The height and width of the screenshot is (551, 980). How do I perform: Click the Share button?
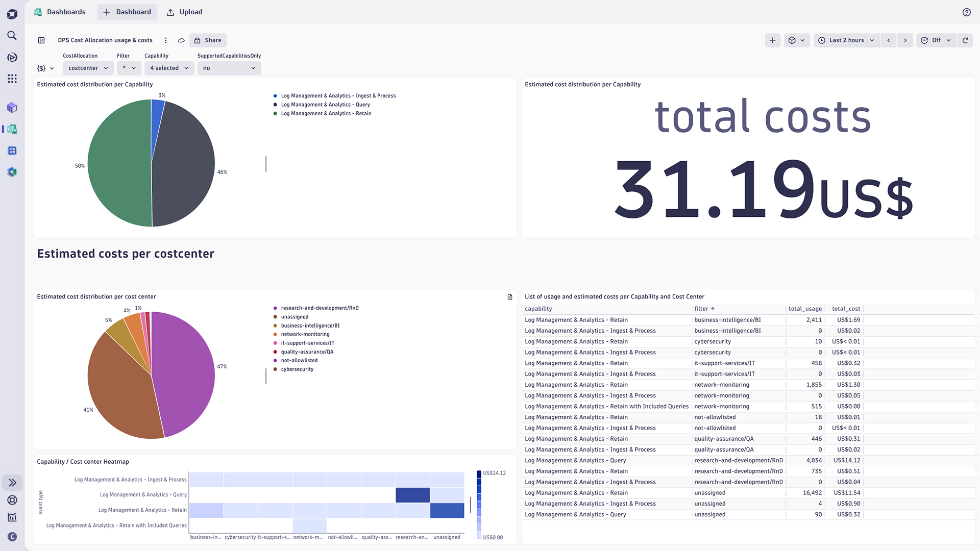(x=207, y=40)
